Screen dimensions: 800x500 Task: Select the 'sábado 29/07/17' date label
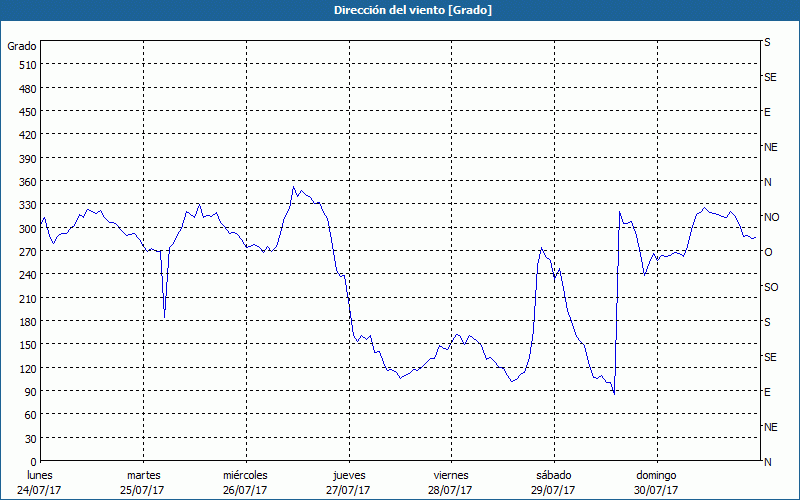click(x=553, y=482)
